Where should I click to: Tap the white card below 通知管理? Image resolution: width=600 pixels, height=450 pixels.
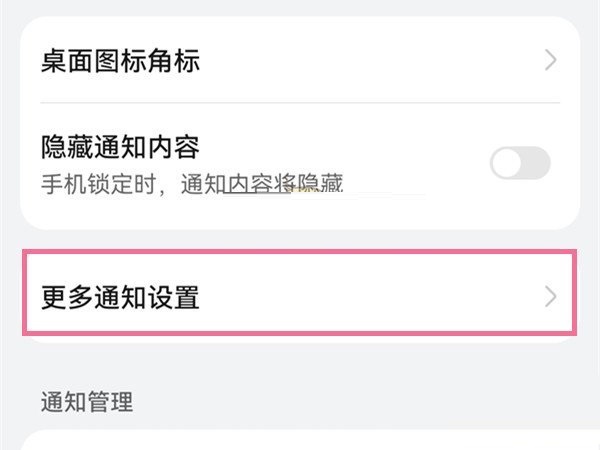point(300,440)
